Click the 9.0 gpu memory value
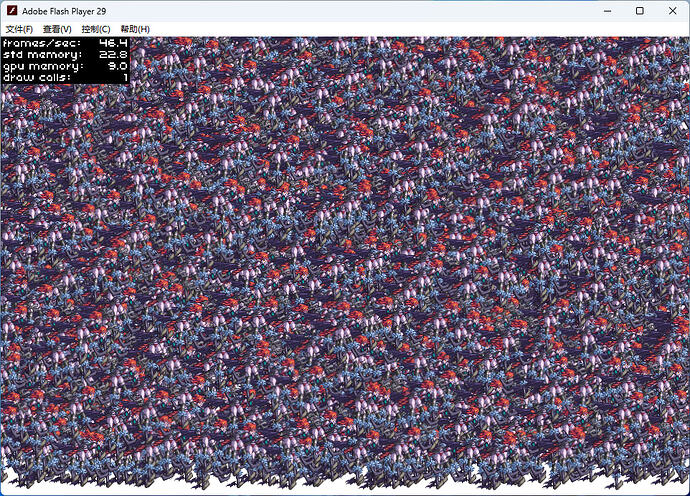 pyautogui.click(x=118, y=65)
